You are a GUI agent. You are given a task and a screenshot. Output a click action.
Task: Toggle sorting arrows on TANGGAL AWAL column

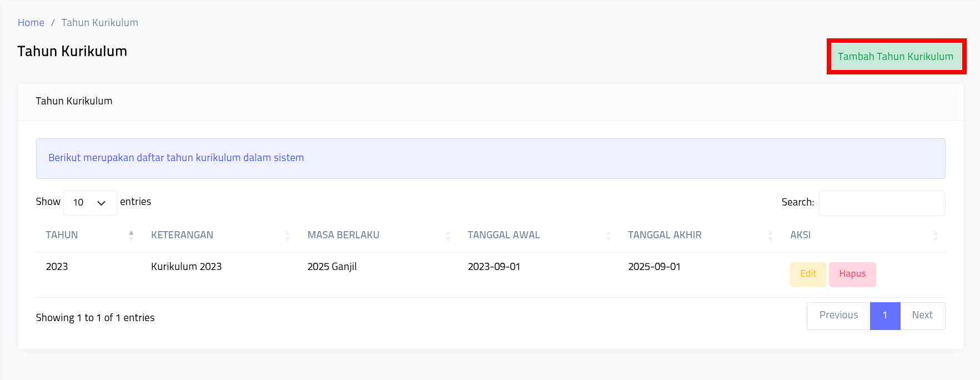[x=608, y=236]
